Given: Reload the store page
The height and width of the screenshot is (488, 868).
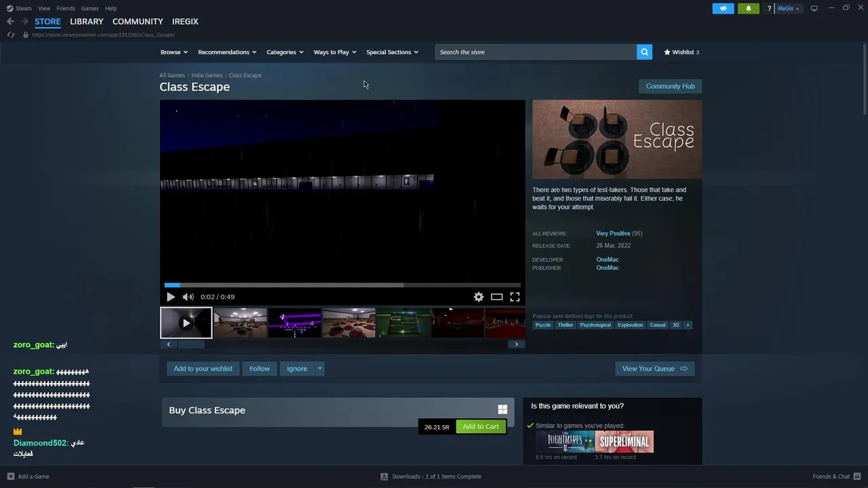Looking at the screenshot, I should (x=10, y=35).
